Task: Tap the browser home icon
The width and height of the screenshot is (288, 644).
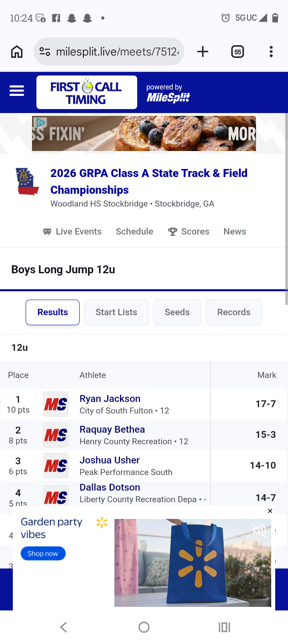Action: [17, 52]
